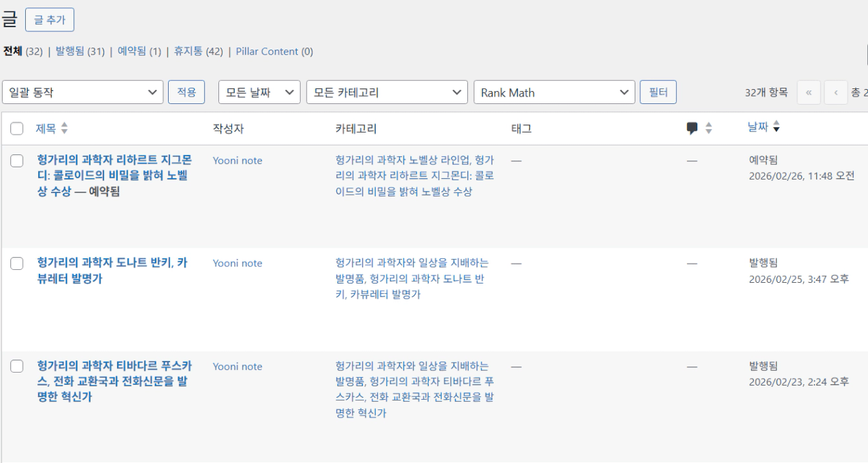This screenshot has width=868, height=463.
Task: Toggle the select-all posts checkbox
Action: click(18, 128)
